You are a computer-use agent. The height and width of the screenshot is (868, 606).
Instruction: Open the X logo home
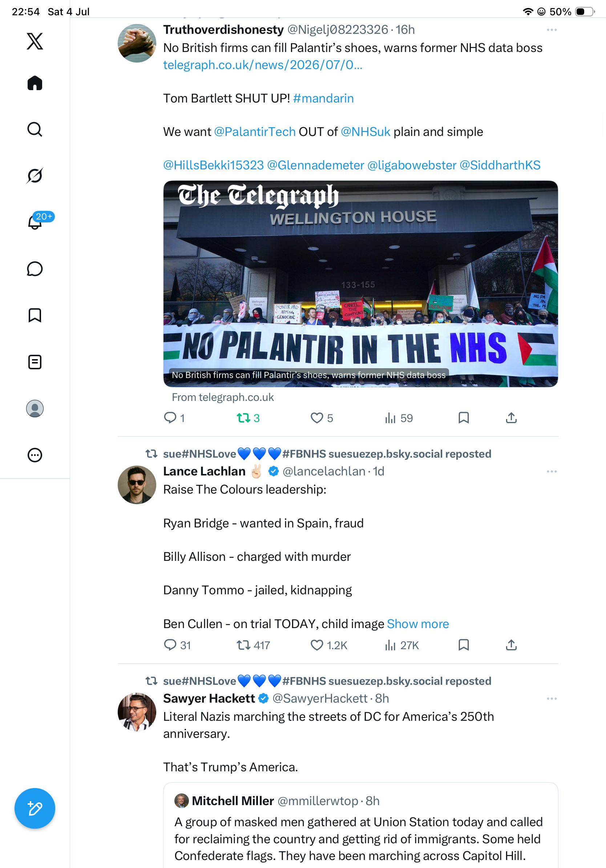[35, 41]
